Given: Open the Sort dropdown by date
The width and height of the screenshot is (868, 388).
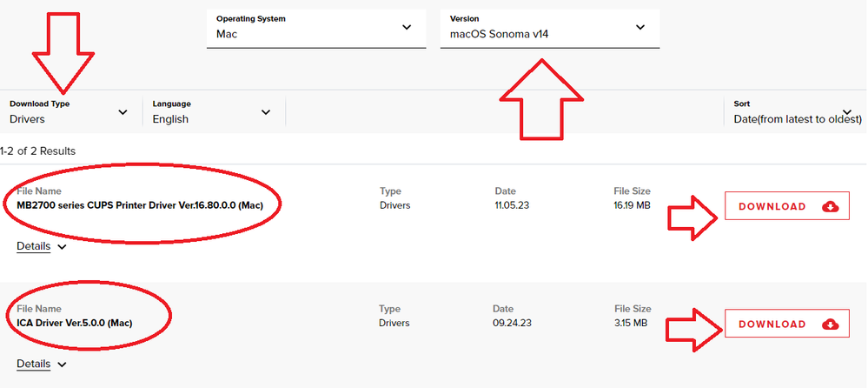Looking at the screenshot, I should pos(796,112).
